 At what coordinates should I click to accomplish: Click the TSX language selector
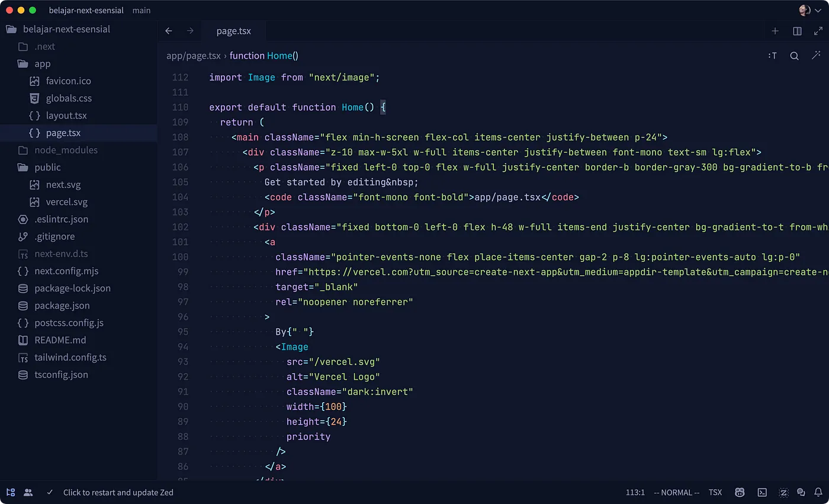715,492
